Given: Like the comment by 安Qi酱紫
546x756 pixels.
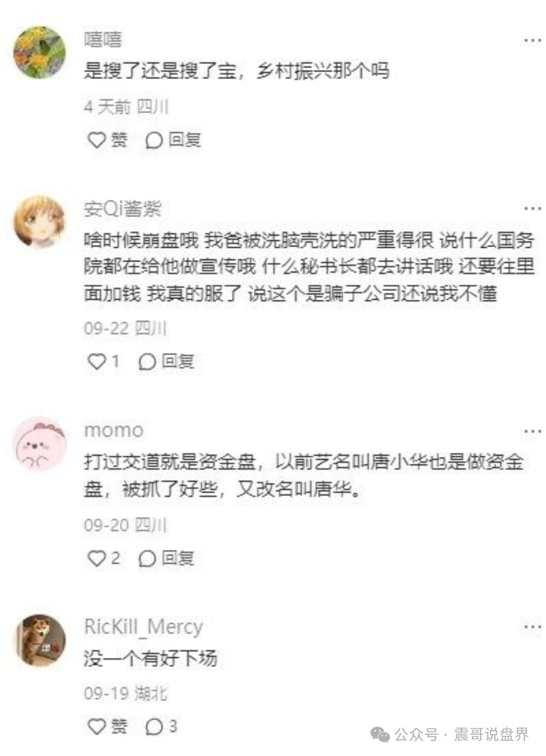Looking at the screenshot, I should pyautogui.click(x=104, y=361).
